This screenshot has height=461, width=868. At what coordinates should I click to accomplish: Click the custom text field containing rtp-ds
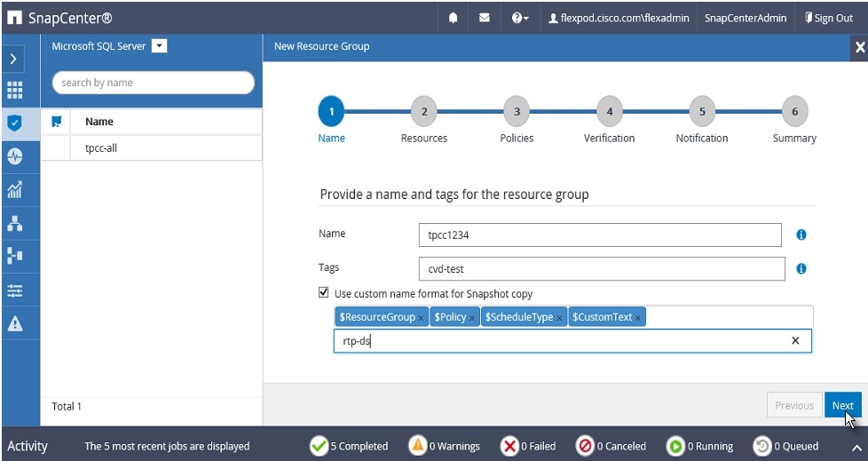click(x=572, y=341)
